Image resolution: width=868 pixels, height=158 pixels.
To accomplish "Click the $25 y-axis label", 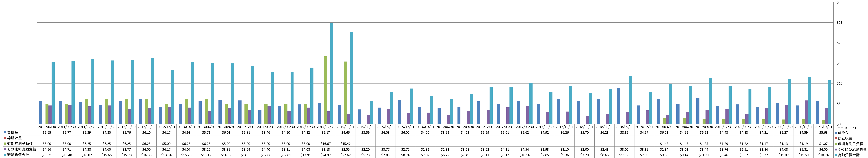I will click(839, 23).
